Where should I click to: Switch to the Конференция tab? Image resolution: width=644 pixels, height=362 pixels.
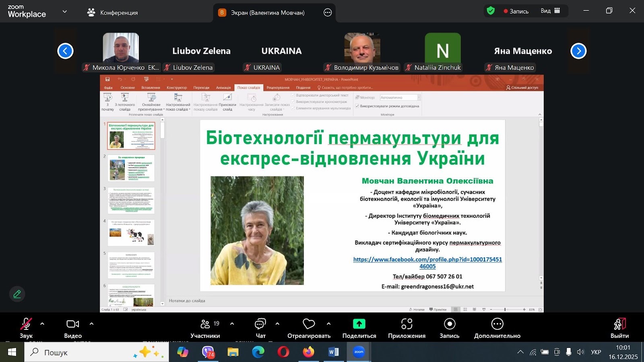pos(113,12)
